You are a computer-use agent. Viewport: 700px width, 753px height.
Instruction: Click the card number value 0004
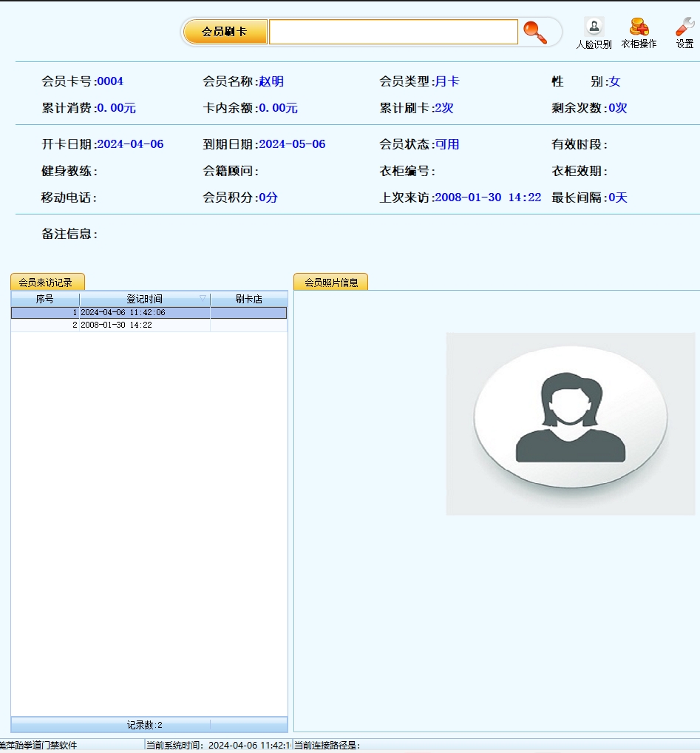point(110,81)
